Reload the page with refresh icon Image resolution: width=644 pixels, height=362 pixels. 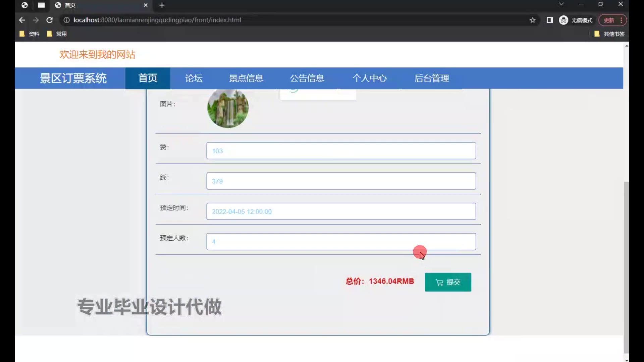(x=49, y=20)
